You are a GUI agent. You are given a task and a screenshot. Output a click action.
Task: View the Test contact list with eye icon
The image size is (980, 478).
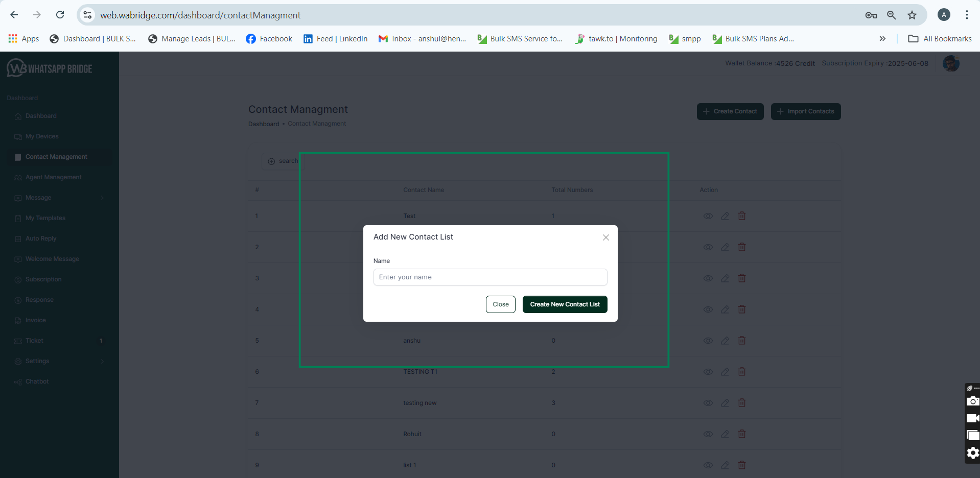click(x=708, y=216)
